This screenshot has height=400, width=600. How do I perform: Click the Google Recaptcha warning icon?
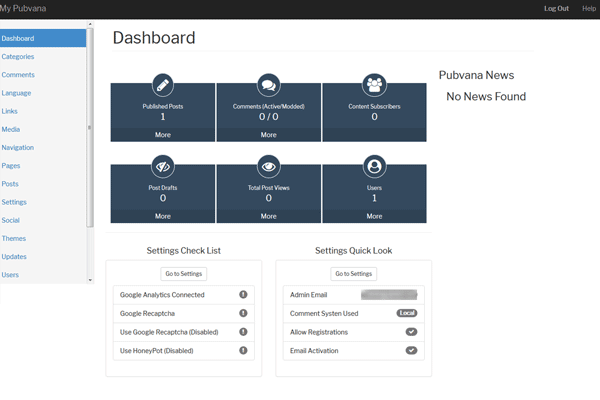point(243,313)
